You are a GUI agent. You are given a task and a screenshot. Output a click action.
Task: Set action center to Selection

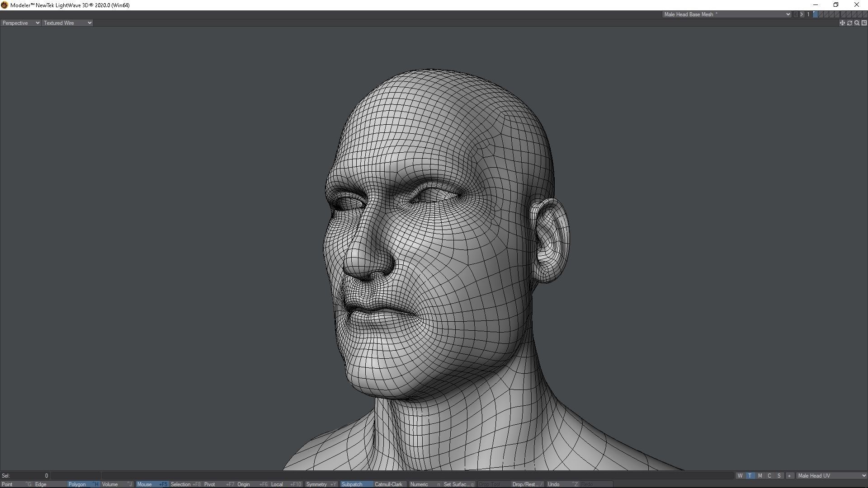pos(185,484)
